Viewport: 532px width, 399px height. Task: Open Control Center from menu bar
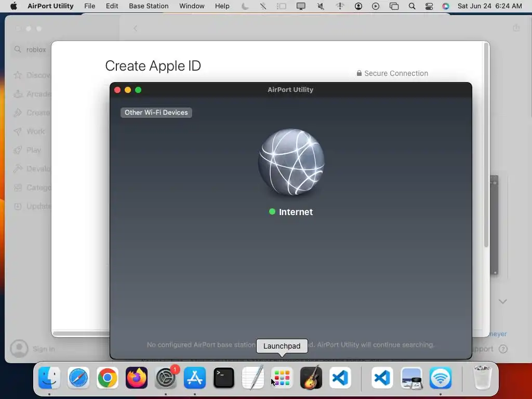tap(429, 6)
